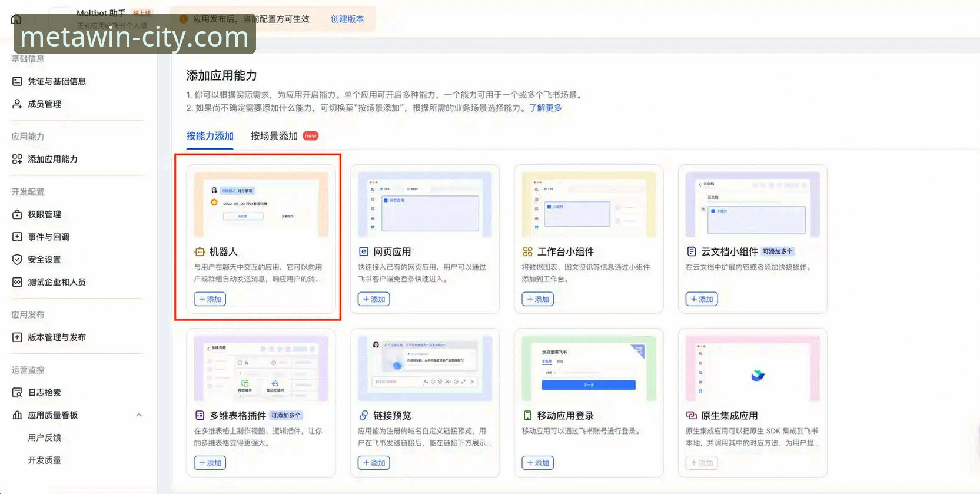Viewport: 980px width, 494px height.
Task: Click the 多维表格插件 table icon
Action: [200, 415]
